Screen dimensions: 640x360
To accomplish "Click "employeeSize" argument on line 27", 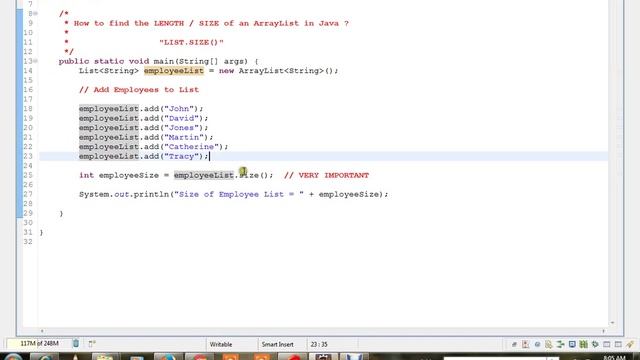I will [349, 194].
